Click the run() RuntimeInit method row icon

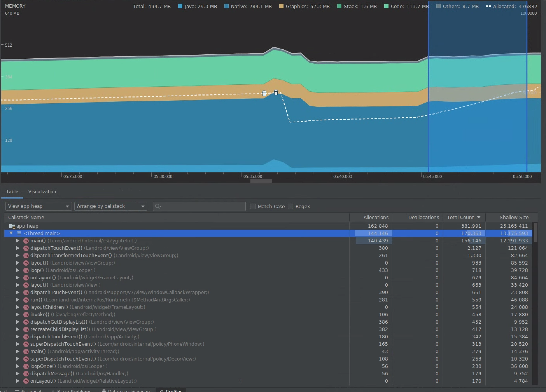(27, 300)
